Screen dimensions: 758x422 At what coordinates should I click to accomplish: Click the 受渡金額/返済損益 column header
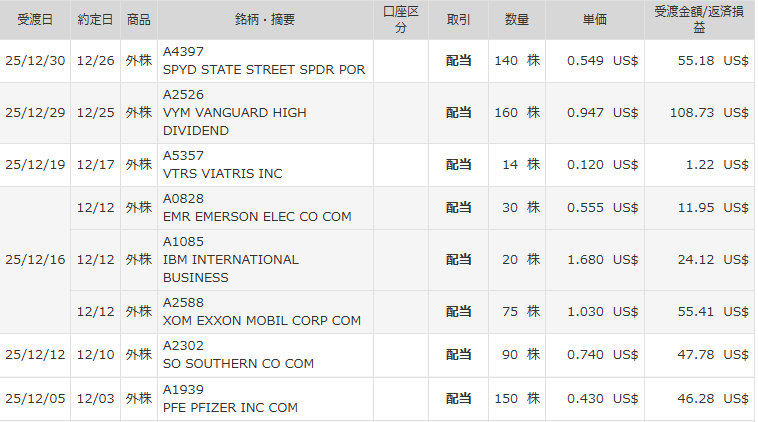coord(700,20)
